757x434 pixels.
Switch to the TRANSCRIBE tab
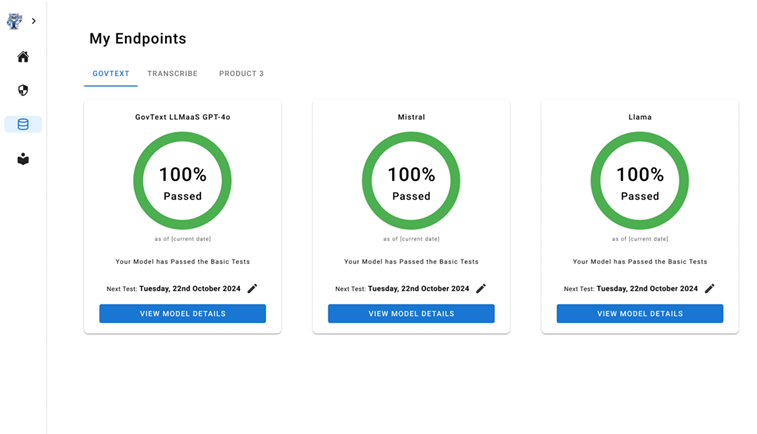coord(172,74)
